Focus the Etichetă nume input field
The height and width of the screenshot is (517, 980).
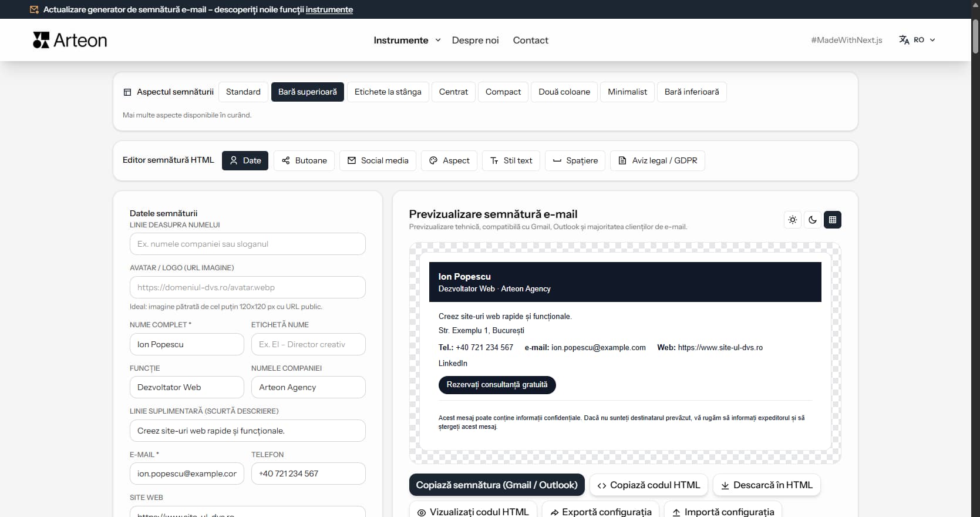[x=308, y=344]
